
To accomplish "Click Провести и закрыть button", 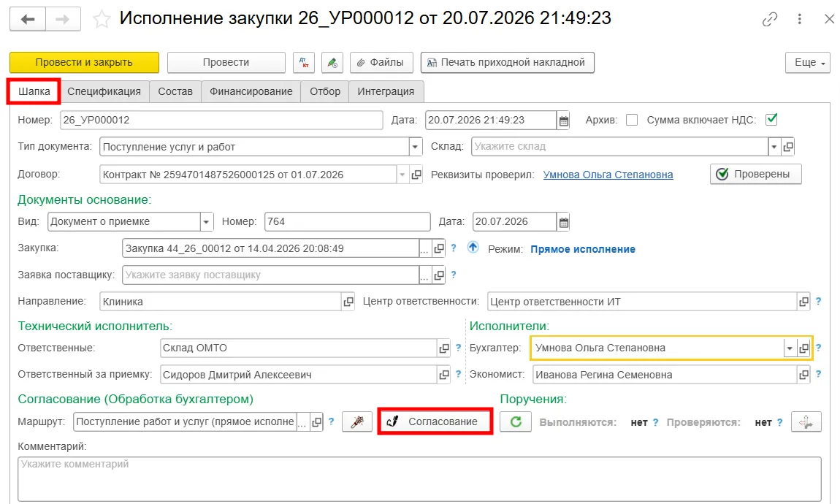I will [84, 63].
